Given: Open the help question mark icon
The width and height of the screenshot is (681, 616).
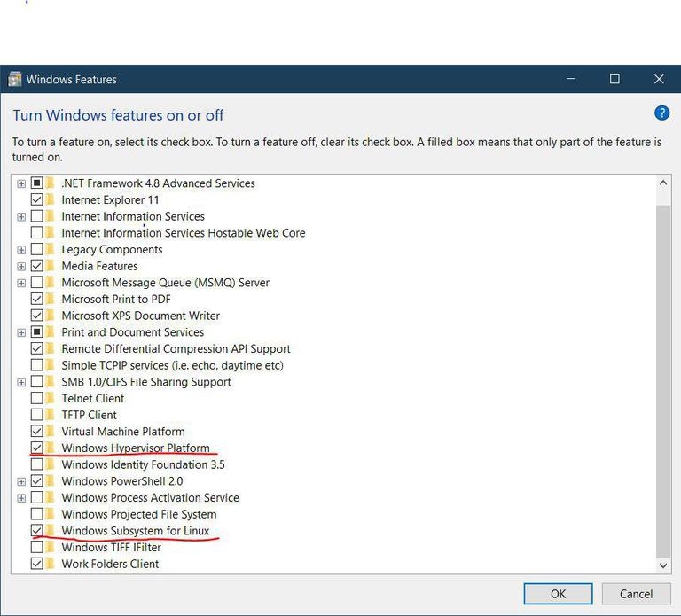Looking at the screenshot, I should point(661,113).
